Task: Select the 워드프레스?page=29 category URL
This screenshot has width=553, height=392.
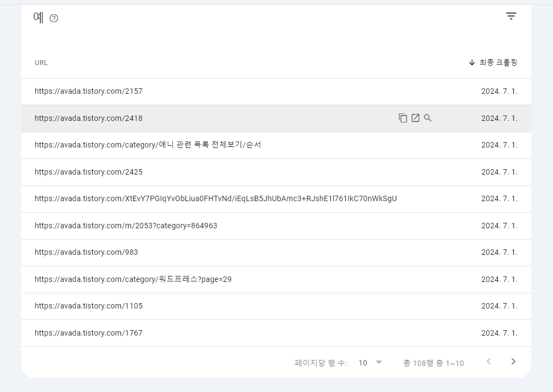Action: 133,279
